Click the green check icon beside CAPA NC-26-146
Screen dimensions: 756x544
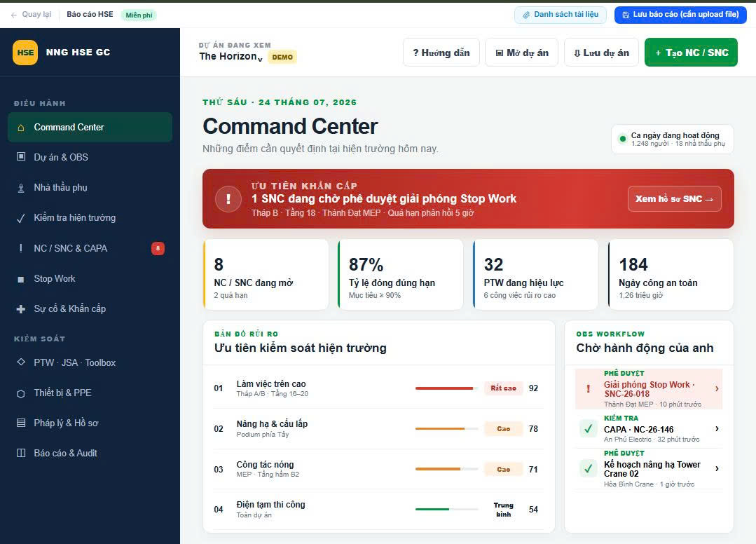coord(589,428)
